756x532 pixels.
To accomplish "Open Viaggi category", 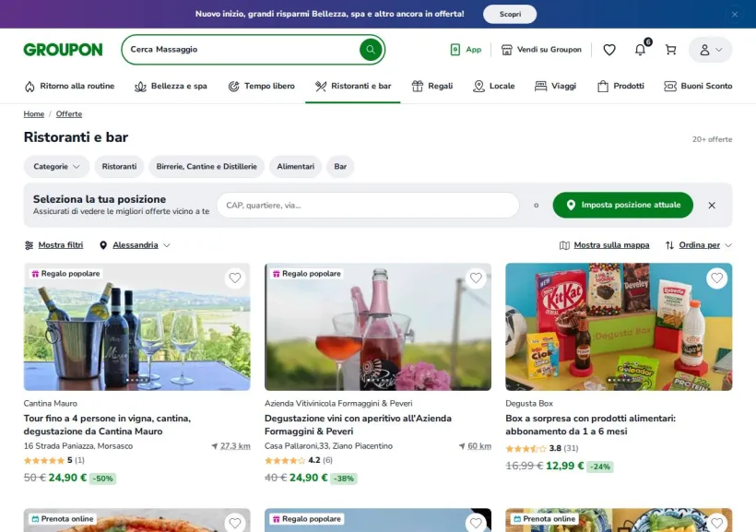I will (x=555, y=87).
